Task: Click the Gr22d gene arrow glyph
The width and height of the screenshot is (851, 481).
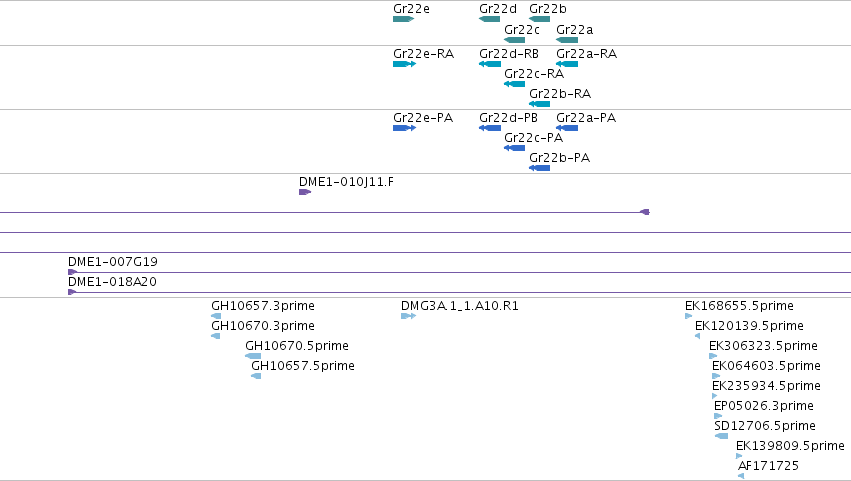Action: tap(490, 19)
